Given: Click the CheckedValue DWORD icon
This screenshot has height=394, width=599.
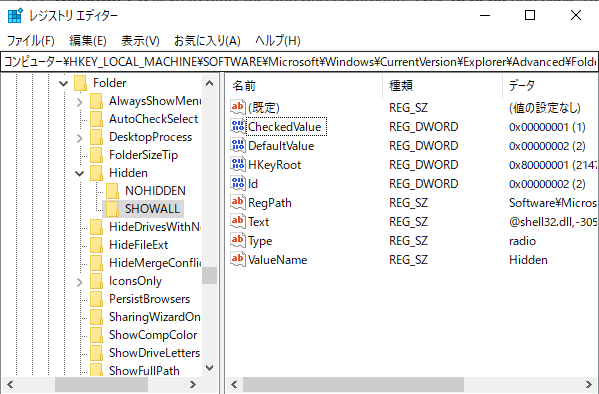Looking at the screenshot, I should coord(238,126).
